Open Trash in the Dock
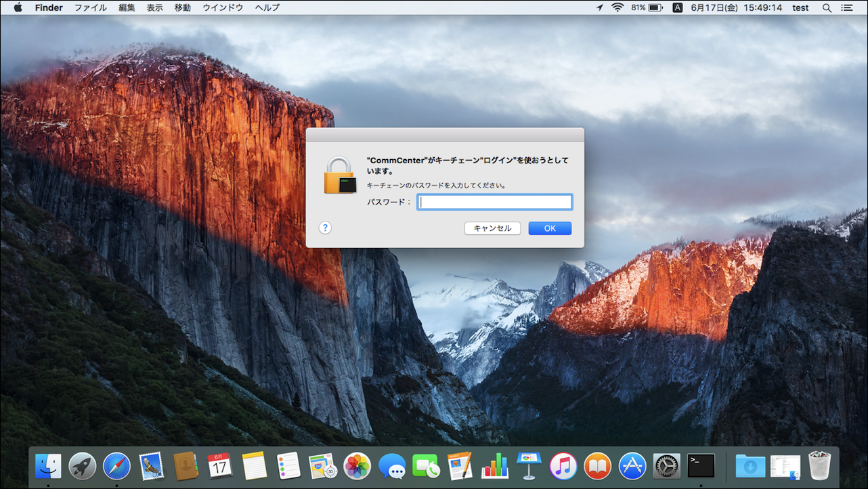Viewport: 868px width, 489px height. [819, 466]
